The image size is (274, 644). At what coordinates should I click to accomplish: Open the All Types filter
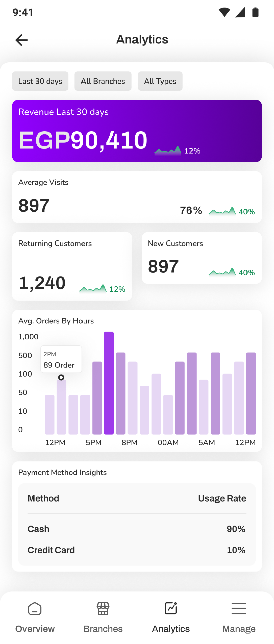pyautogui.click(x=160, y=81)
